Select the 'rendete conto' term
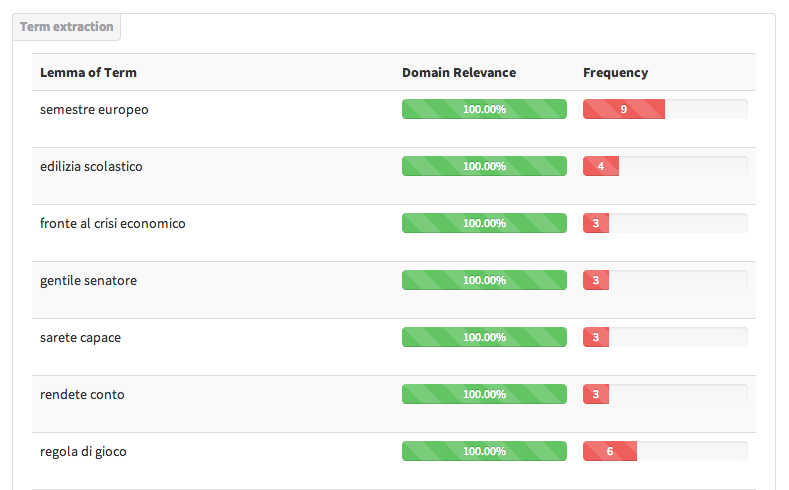The width and height of the screenshot is (789, 490). [x=82, y=394]
